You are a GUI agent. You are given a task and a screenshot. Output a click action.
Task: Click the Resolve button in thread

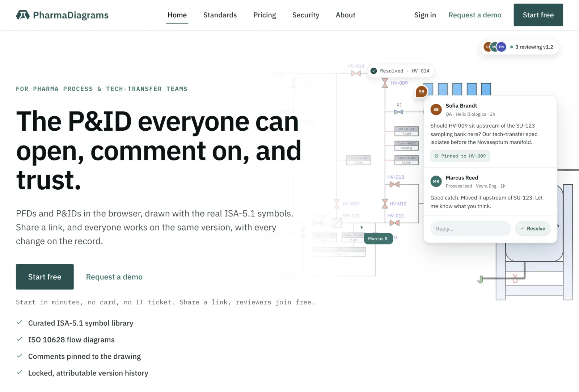click(533, 229)
